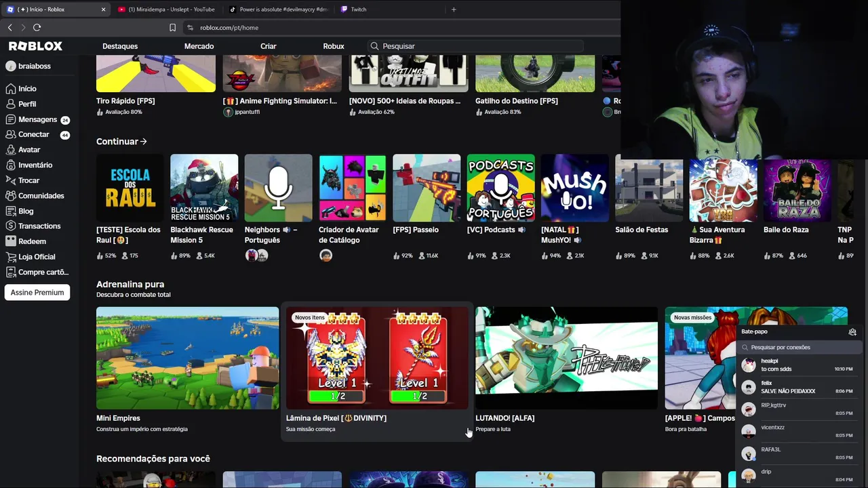Open the 500+ Ideias de Roupas card
Image resolution: width=868 pixels, height=488 pixels.
pyautogui.click(x=408, y=85)
